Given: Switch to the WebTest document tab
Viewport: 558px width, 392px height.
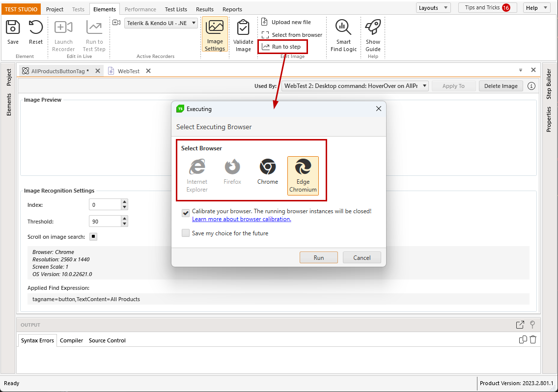Looking at the screenshot, I should 129,71.
